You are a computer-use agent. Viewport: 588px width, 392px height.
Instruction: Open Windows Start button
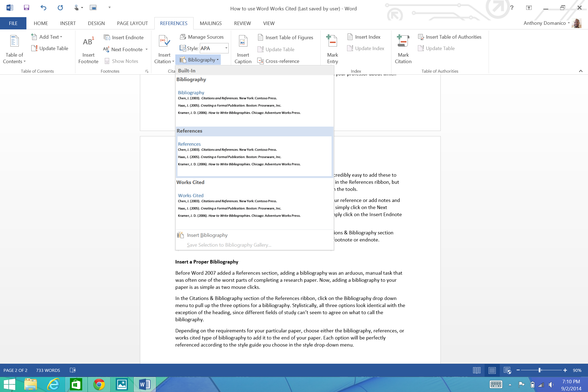(10, 385)
